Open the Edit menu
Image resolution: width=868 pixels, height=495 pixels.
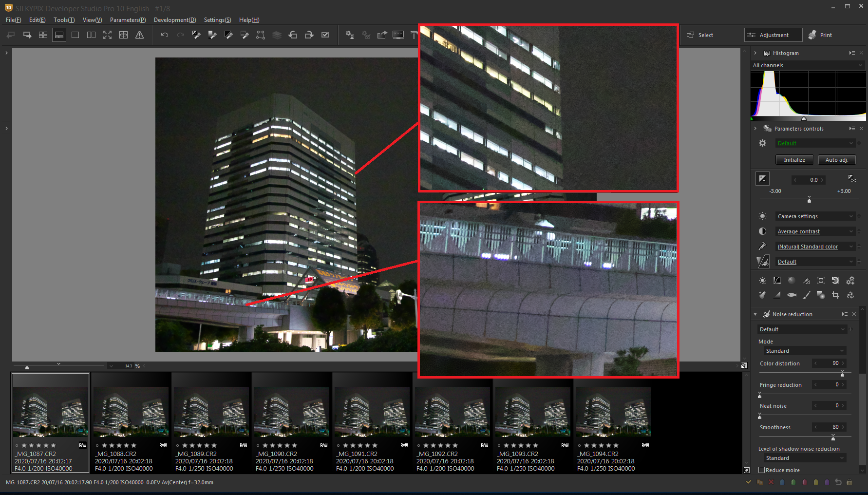(x=37, y=20)
